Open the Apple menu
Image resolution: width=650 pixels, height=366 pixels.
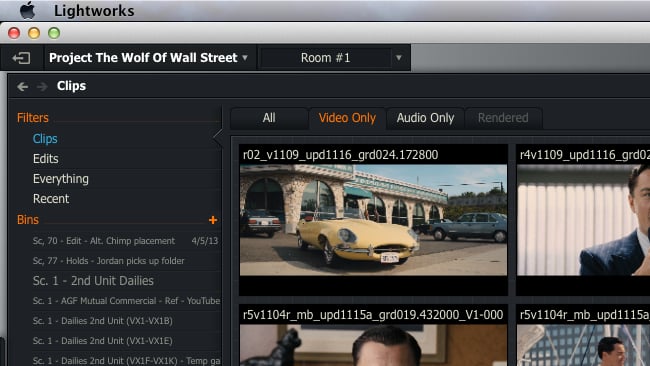click(27, 10)
